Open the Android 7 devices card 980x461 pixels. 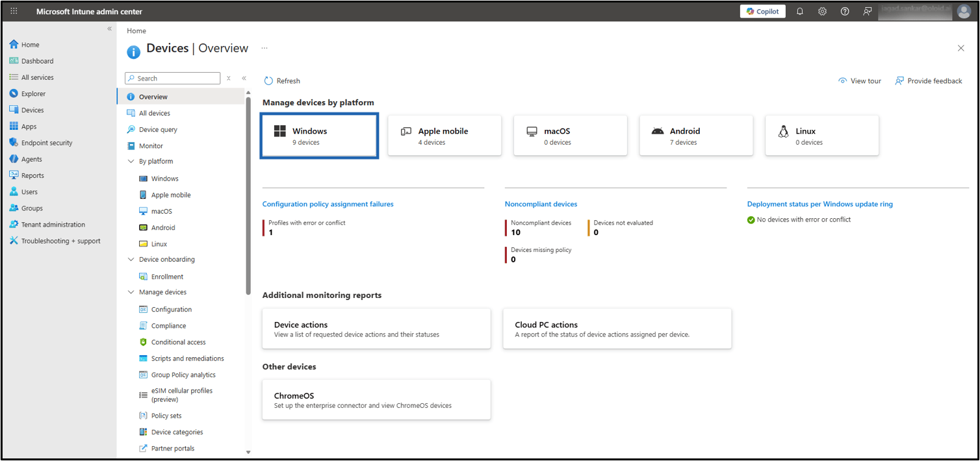click(x=696, y=136)
